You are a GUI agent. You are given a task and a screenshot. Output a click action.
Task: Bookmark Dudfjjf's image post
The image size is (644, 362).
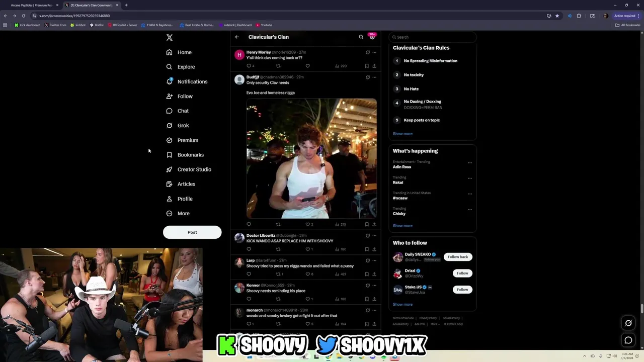(367, 224)
